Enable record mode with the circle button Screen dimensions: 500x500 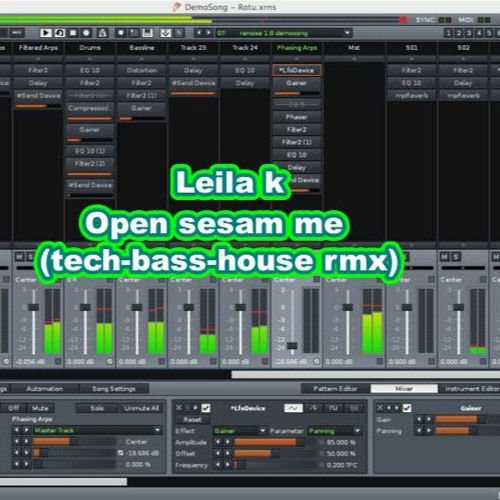point(86,33)
